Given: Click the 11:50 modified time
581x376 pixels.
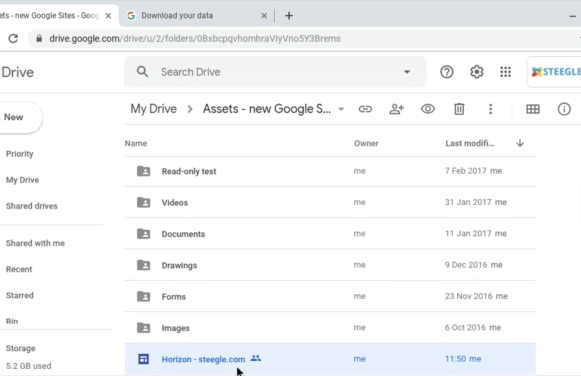Looking at the screenshot, I should pyautogui.click(x=455, y=359).
